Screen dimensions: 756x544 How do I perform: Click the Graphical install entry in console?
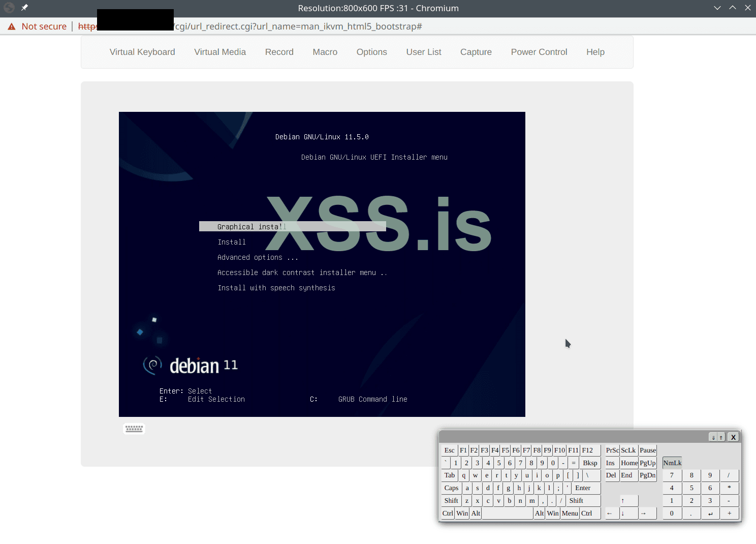251,227
